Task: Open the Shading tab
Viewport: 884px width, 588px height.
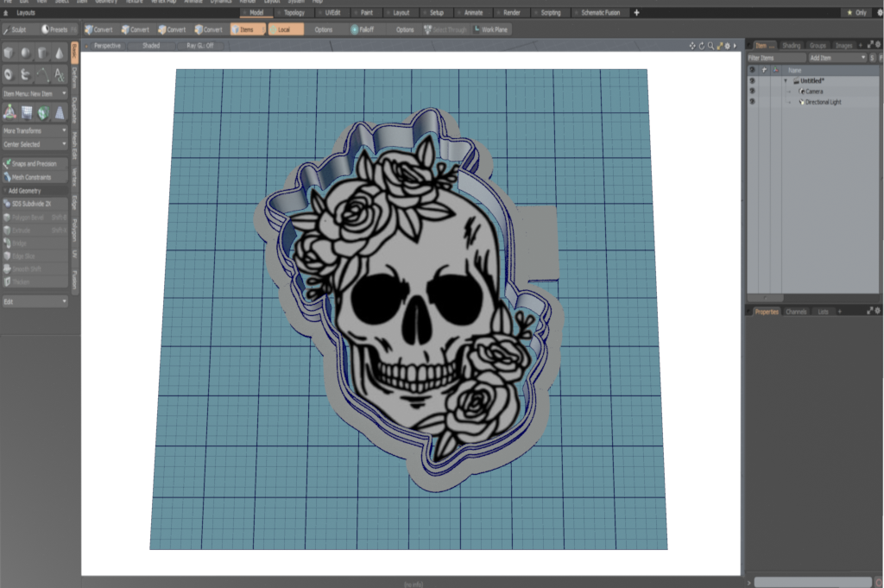Action: (791, 45)
